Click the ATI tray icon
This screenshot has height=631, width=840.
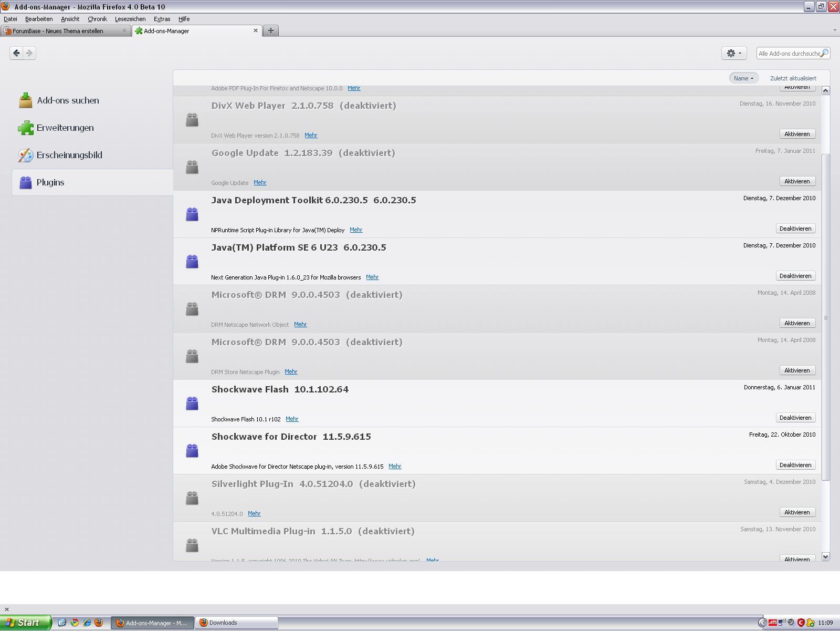(x=772, y=623)
